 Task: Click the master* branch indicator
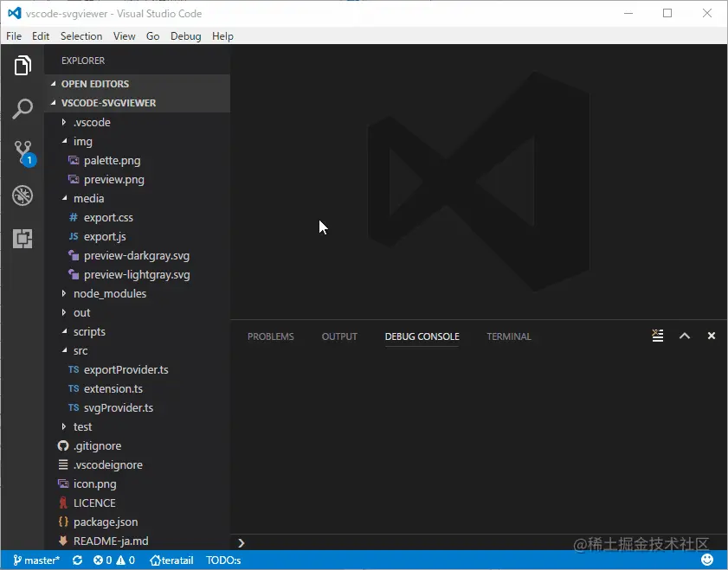pos(36,560)
